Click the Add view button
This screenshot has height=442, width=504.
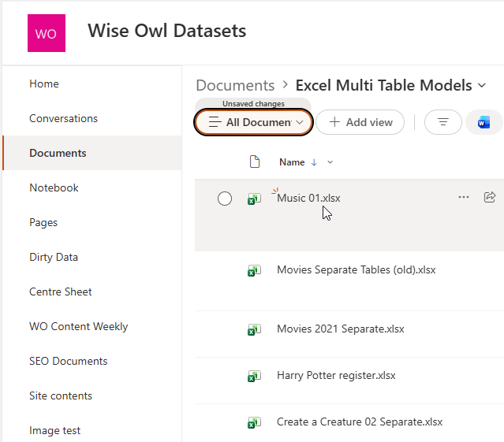point(360,122)
